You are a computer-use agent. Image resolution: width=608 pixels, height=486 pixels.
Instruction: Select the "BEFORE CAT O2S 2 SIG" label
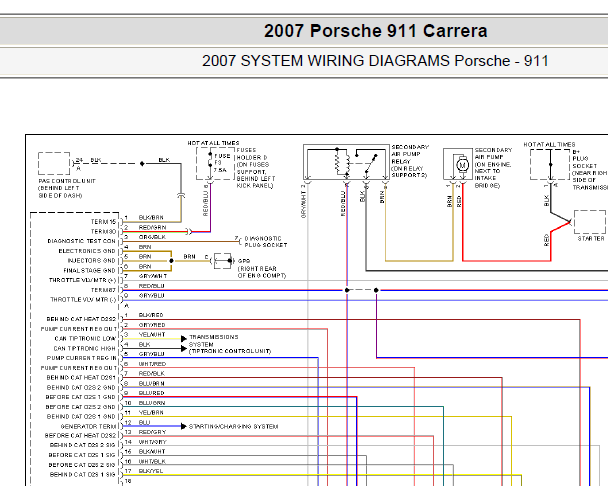pyautogui.click(x=82, y=465)
